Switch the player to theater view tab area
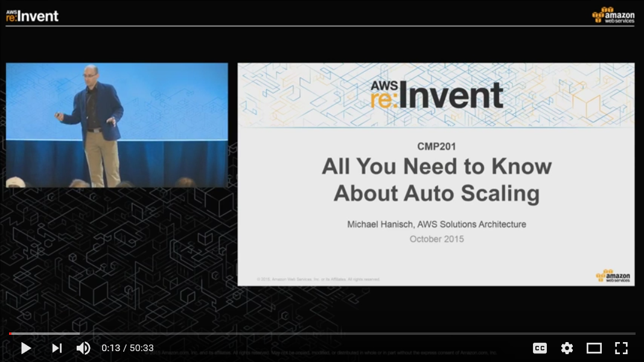This screenshot has height=362, width=644. pyautogui.click(x=594, y=348)
